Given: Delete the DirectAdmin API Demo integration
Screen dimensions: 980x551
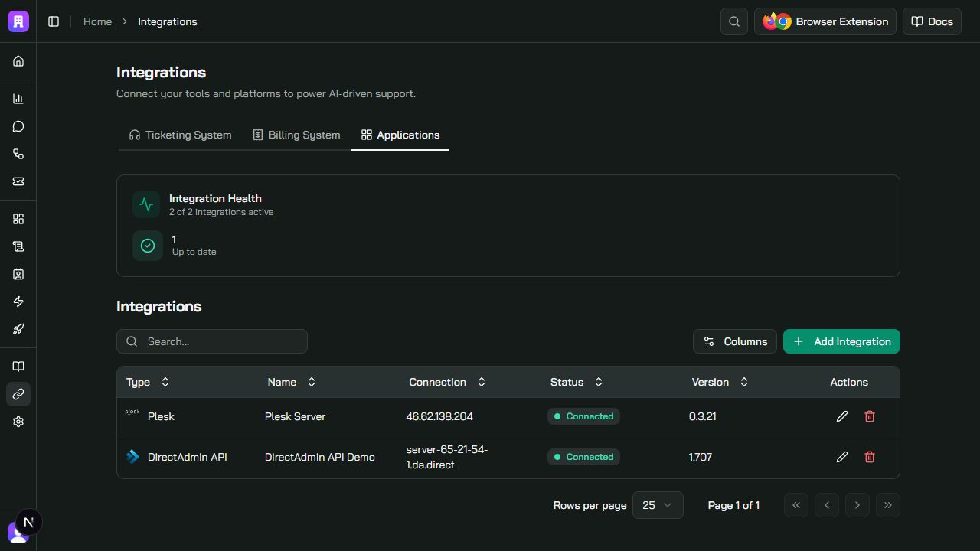Looking at the screenshot, I should pyautogui.click(x=870, y=457).
